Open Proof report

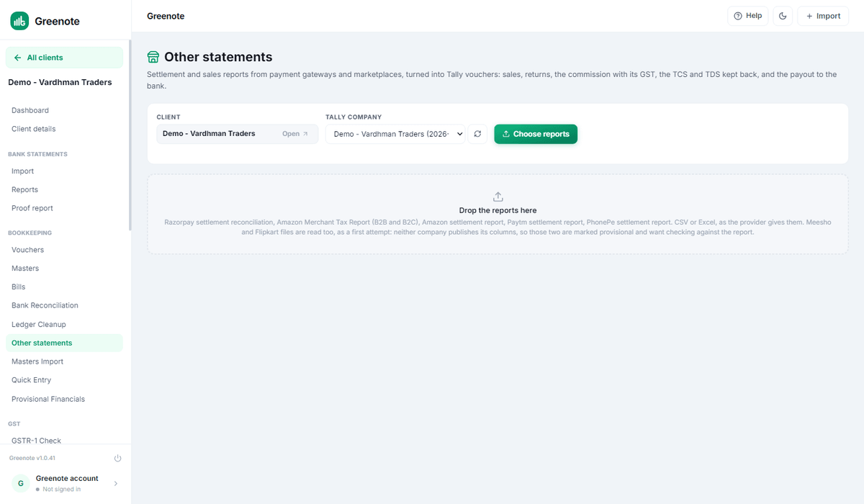point(64,208)
